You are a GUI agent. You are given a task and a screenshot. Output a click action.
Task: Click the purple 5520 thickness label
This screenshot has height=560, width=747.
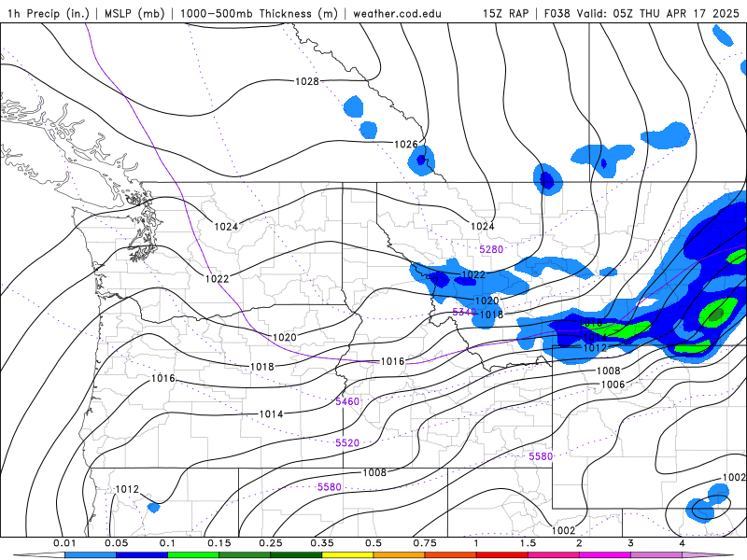coord(347,442)
